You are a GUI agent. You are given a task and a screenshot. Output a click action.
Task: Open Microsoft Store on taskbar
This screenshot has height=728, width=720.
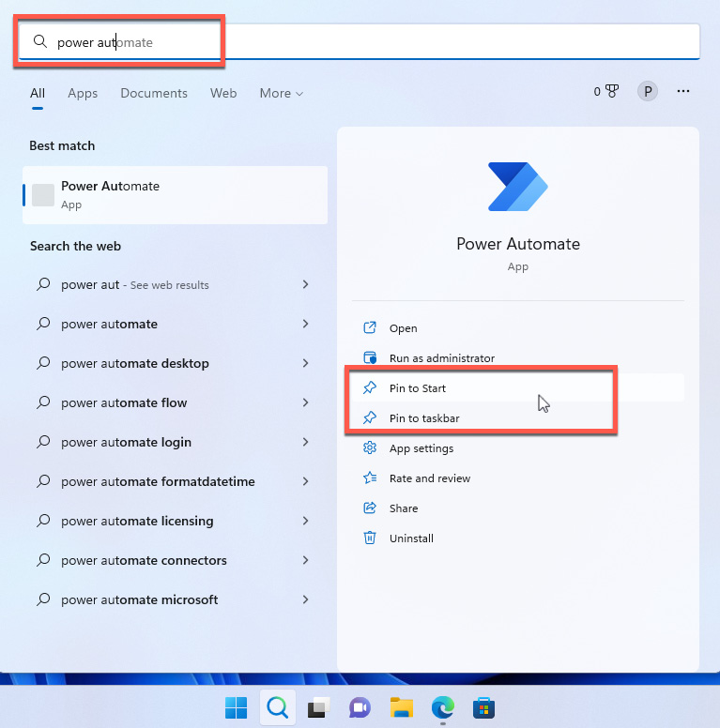click(x=483, y=707)
